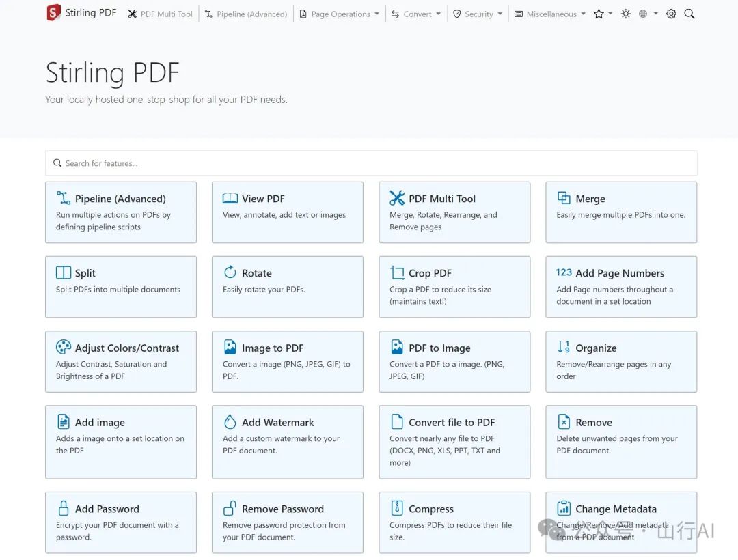Open the favorites star icon in navbar
Viewport: 738px width, 560px height.
pyautogui.click(x=599, y=14)
